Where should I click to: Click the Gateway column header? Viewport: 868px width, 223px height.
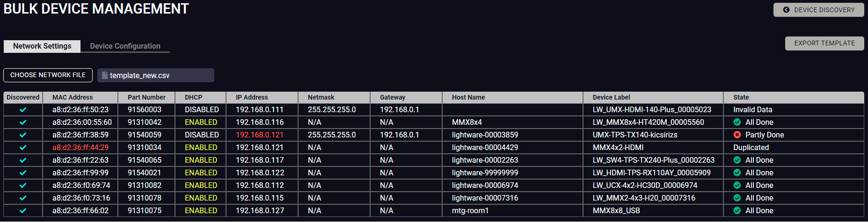pyautogui.click(x=406, y=97)
